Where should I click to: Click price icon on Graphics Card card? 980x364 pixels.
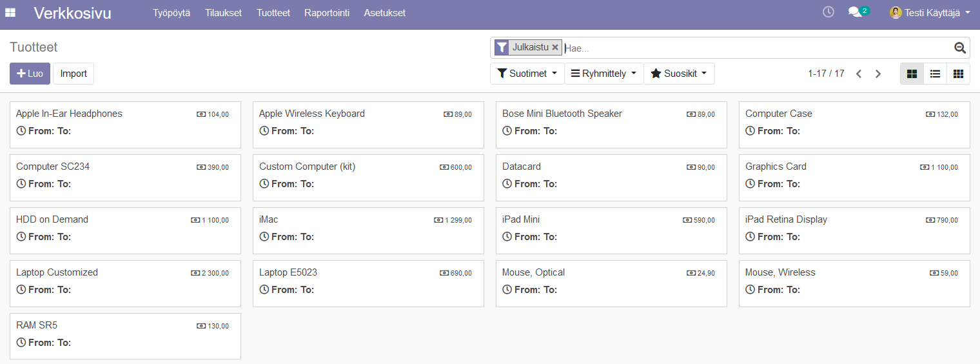[x=925, y=167]
